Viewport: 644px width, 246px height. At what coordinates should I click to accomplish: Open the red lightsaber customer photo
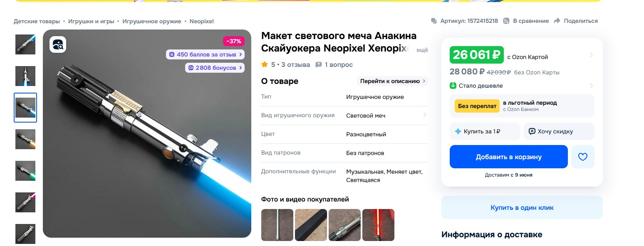click(378, 225)
